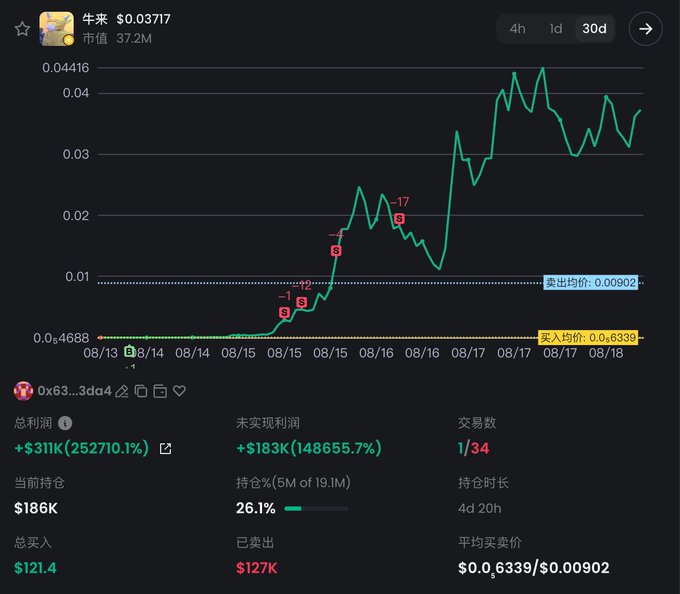Viewport: 680px width, 594px height.
Task: Click wallet address 0x63...3da4
Action: (x=74, y=391)
